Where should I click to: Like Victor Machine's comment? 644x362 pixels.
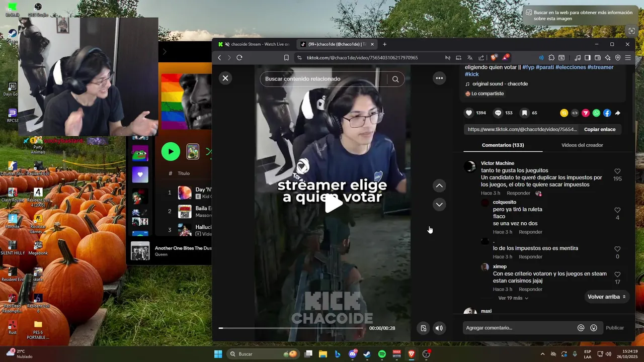coord(617,171)
